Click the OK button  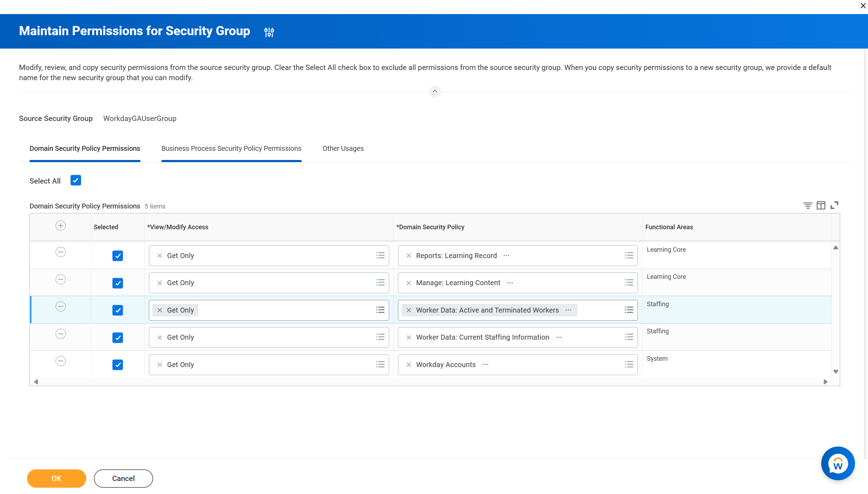coord(56,478)
